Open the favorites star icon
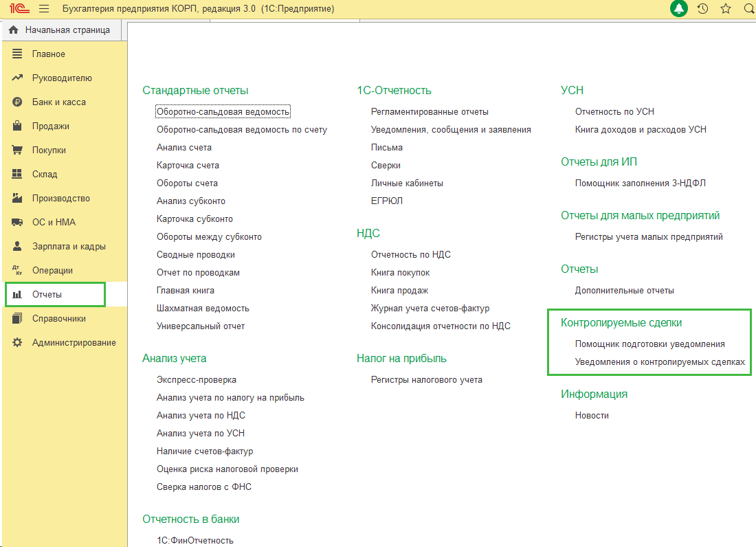This screenshot has width=756, height=547. click(x=726, y=9)
